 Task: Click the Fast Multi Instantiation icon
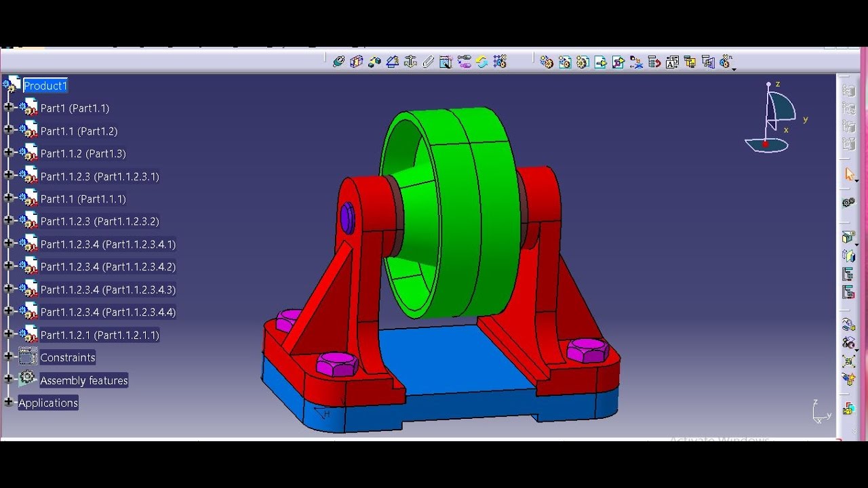pyautogui.click(x=726, y=62)
